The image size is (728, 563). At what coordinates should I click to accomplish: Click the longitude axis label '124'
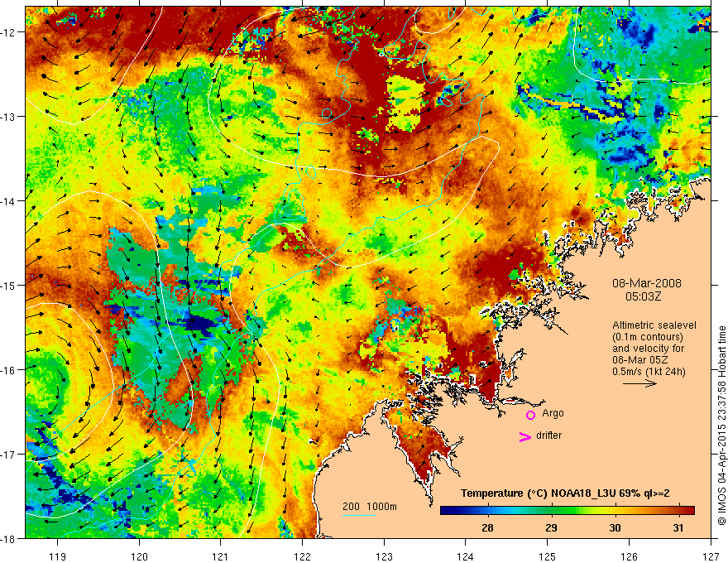466,556
